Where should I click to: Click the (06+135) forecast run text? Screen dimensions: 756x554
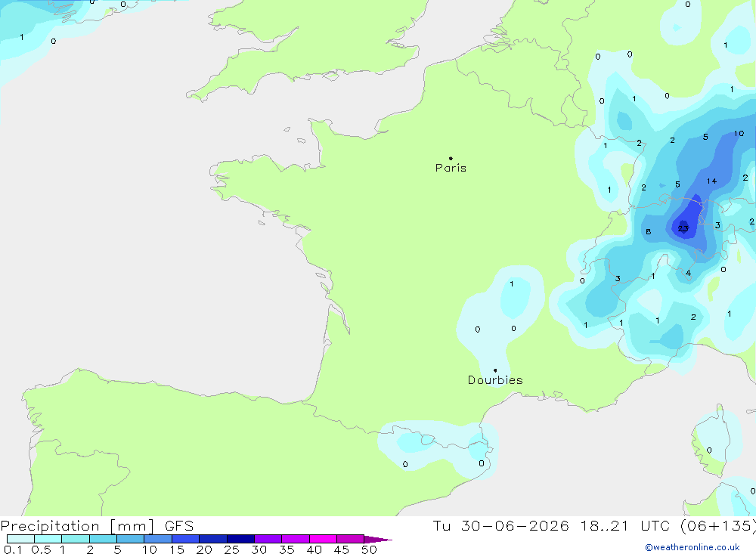tap(718, 525)
